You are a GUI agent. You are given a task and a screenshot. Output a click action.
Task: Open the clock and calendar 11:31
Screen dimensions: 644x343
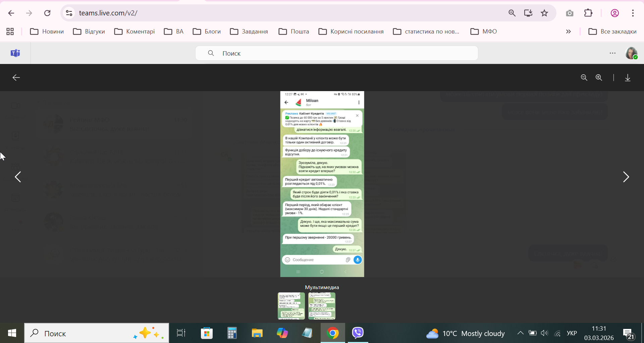tap(599, 333)
